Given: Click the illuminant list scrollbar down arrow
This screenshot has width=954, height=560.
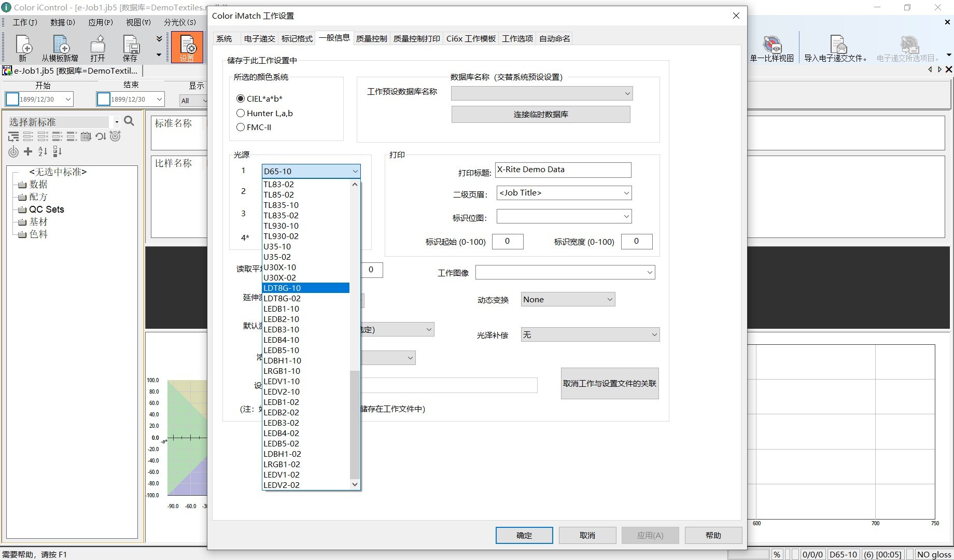Looking at the screenshot, I should [355, 485].
